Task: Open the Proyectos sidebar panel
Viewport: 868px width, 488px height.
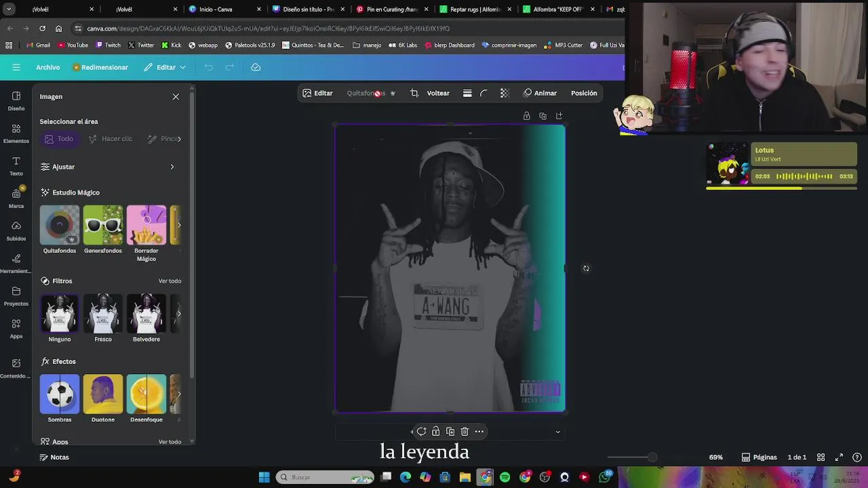Action: [x=16, y=296]
